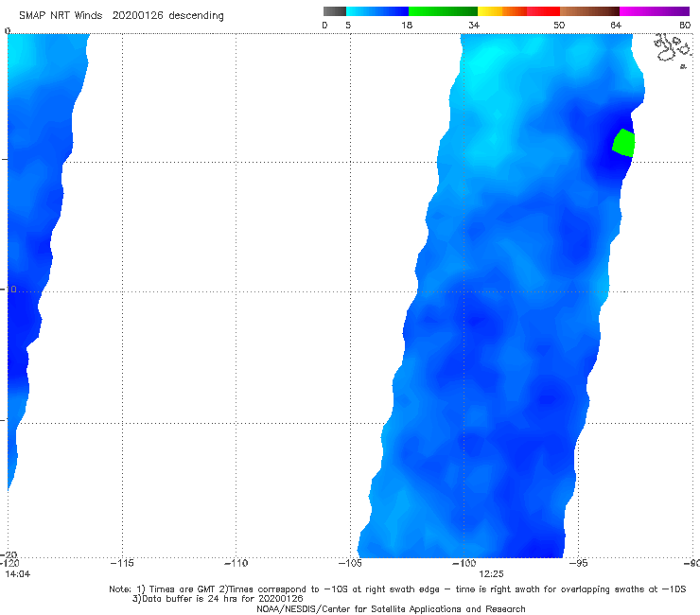Click the longitude label '-115'
The image size is (700, 615).
[122, 563]
